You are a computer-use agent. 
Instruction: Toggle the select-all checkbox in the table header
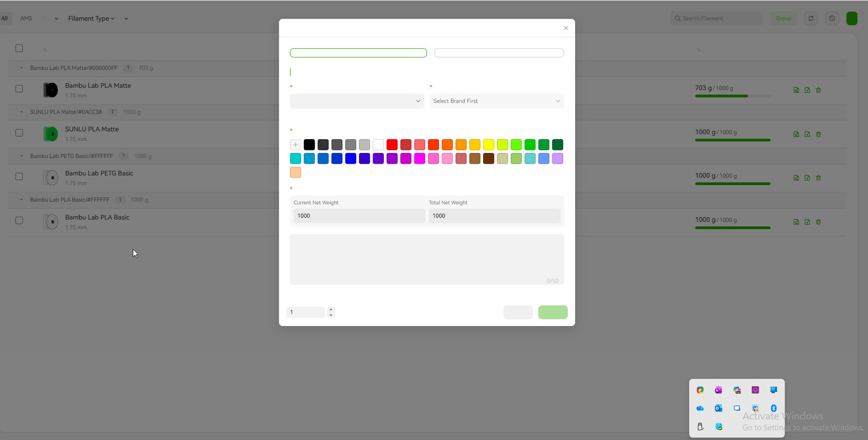[x=19, y=48]
